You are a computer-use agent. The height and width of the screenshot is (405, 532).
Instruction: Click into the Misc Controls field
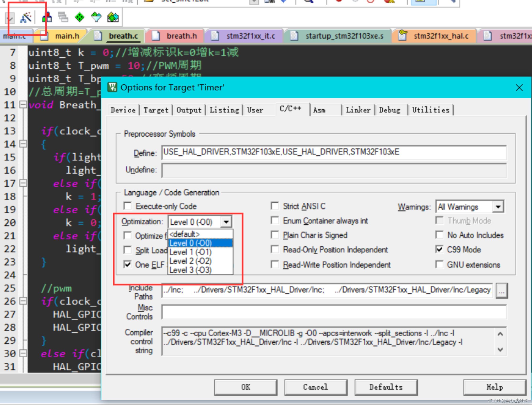pyautogui.click(x=334, y=312)
